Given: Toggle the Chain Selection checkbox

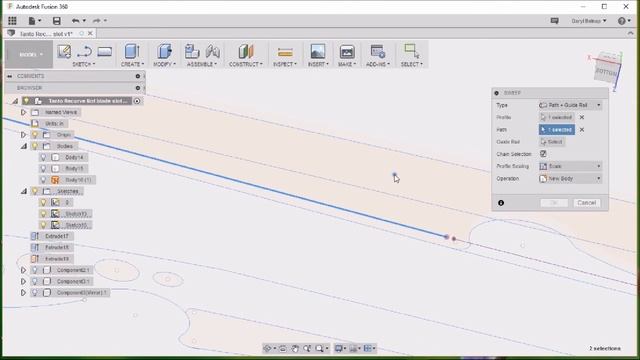Looking at the screenshot, I should (x=543, y=154).
